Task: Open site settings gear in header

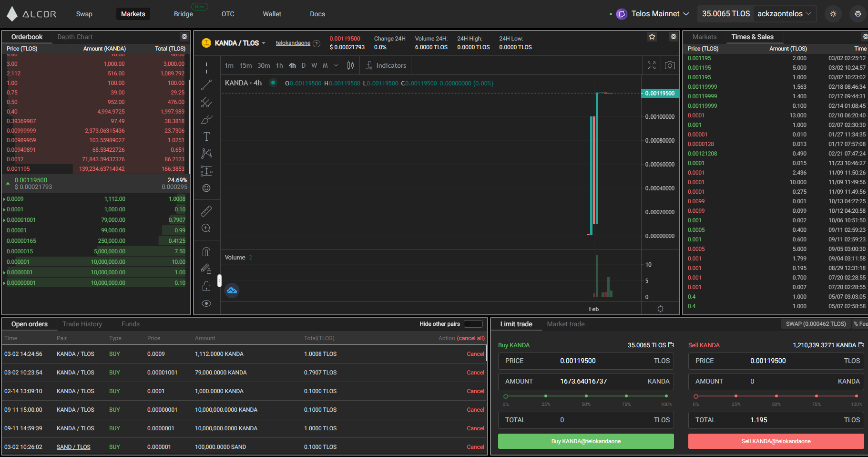Action: coord(858,14)
